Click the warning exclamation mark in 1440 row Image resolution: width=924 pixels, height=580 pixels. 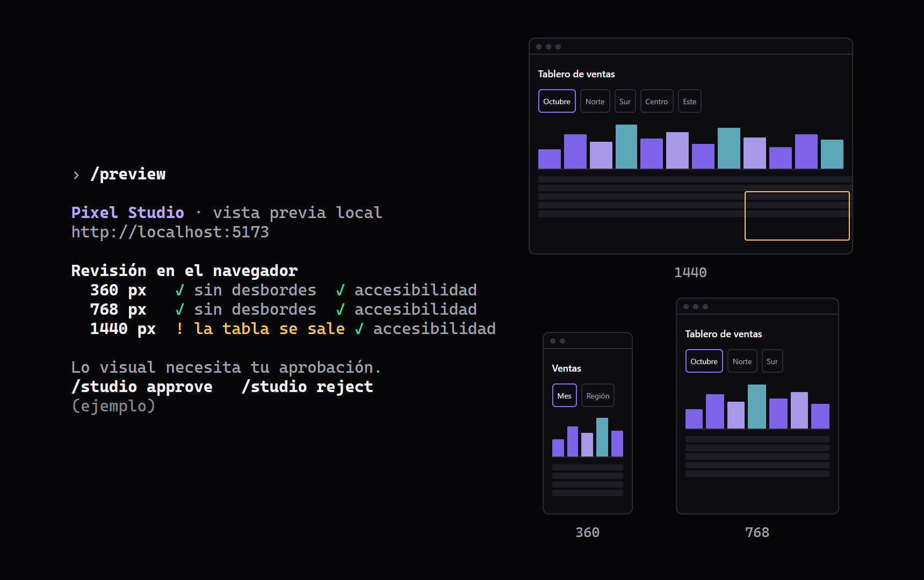tap(180, 329)
